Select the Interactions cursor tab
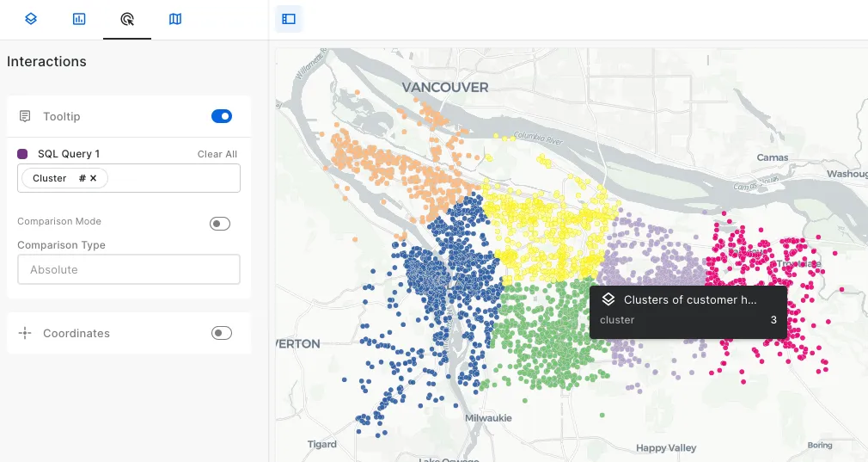The width and height of the screenshot is (868, 462). [x=127, y=19]
